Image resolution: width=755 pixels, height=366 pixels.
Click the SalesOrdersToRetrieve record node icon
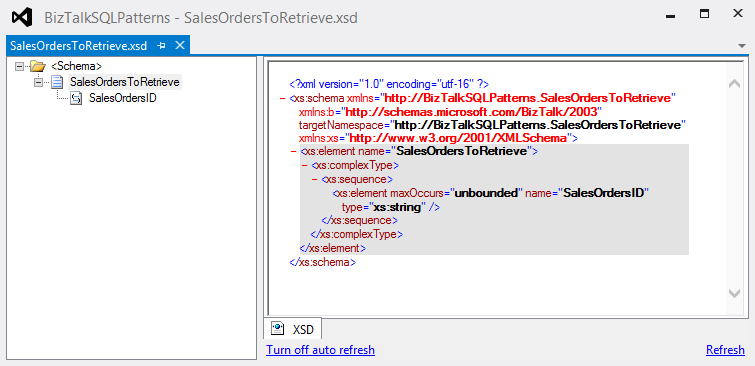pyautogui.click(x=57, y=82)
